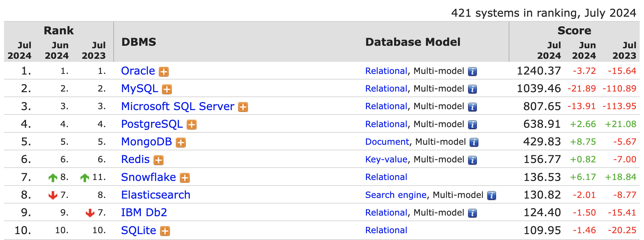The height and width of the screenshot is (240, 644).
Task: Open the PostgreSQL link
Action: (152, 124)
